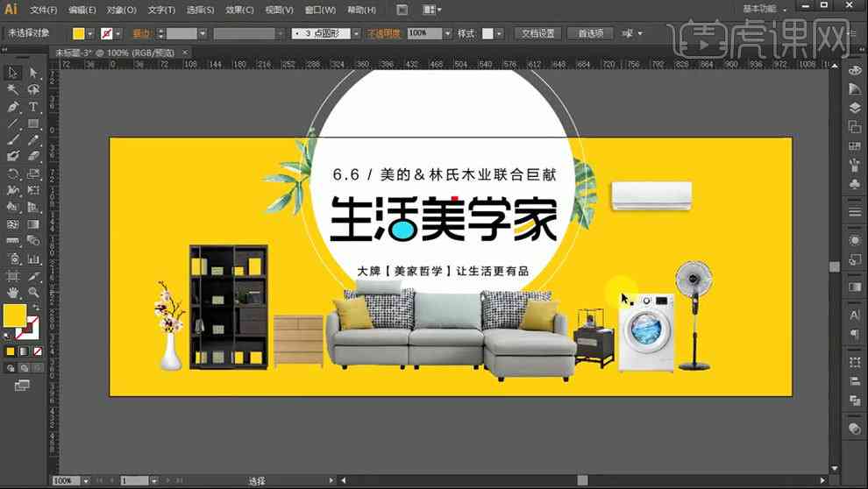Open the Symbols panel icon
This screenshot has width=868, height=489.
pos(855,184)
